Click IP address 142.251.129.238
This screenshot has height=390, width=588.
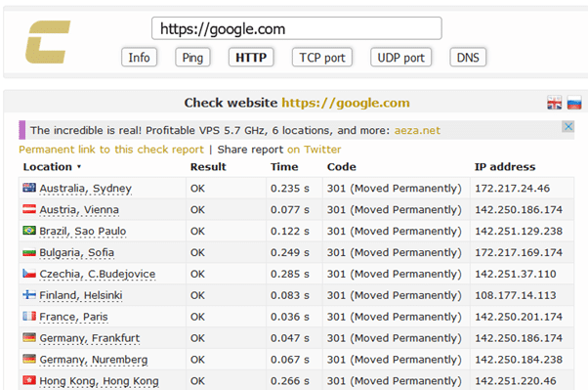[519, 231]
